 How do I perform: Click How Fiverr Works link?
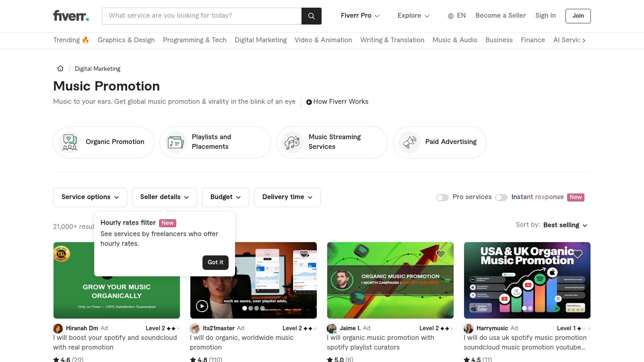(341, 102)
